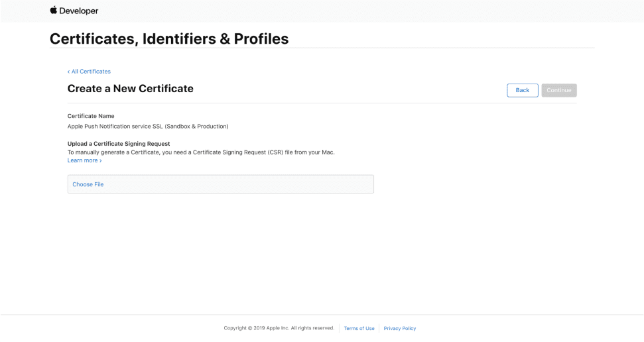Open the Learn more link
Image resolution: width=644 pixels, height=342 pixels.
click(x=82, y=160)
